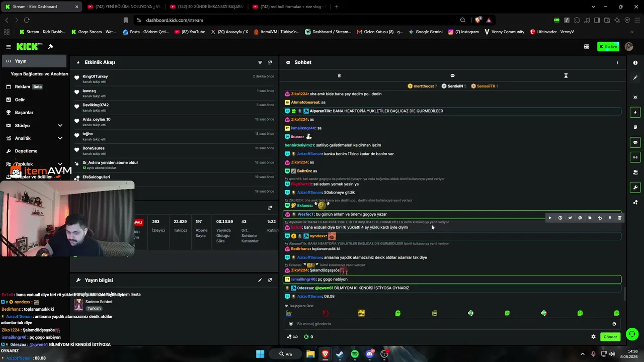The image size is (644, 362).
Task: Click the crossed-eye hide icon on WesfecT's message
Action: tap(570, 218)
